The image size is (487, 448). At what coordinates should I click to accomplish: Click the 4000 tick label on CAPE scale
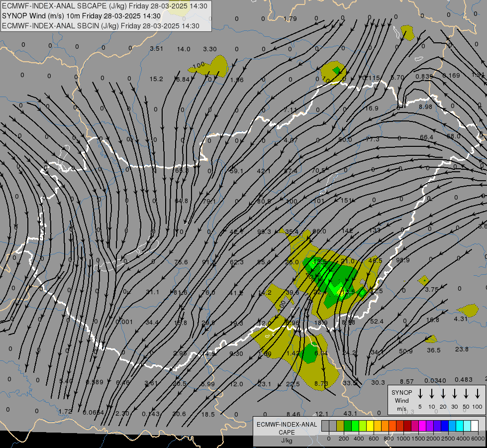(463, 439)
